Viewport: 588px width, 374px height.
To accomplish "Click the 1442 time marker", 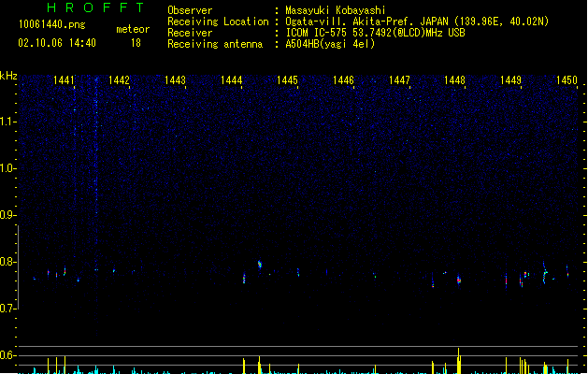I will (x=119, y=80).
